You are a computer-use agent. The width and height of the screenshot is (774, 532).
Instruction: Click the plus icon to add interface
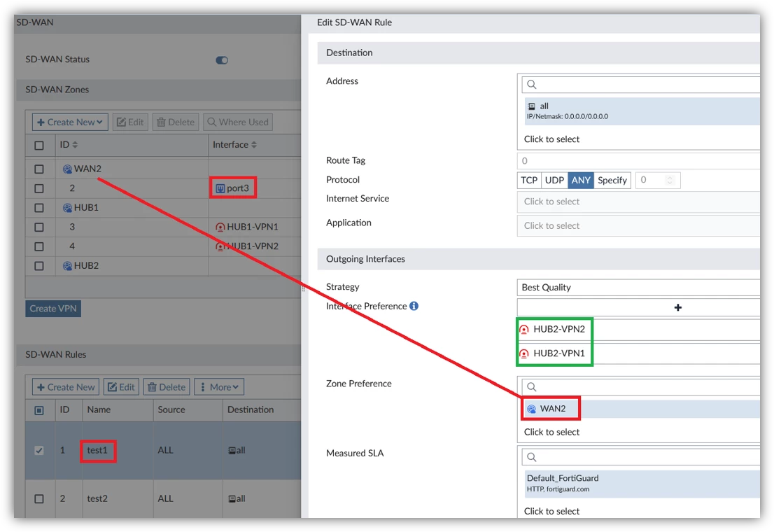click(x=677, y=307)
